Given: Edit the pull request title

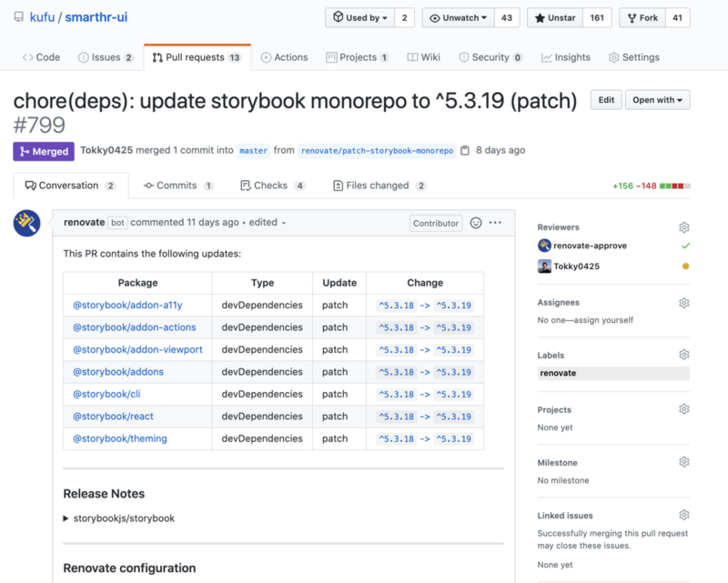Looking at the screenshot, I should pos(606,100).
